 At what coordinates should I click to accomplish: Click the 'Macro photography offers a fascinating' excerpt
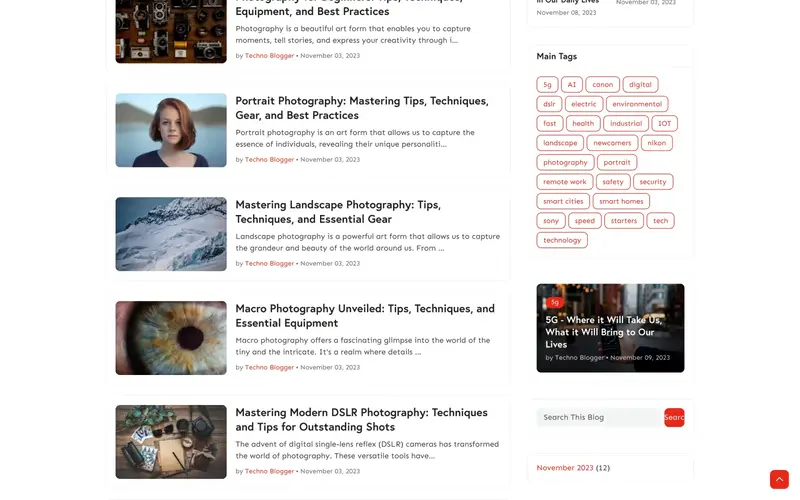[363, 346]
